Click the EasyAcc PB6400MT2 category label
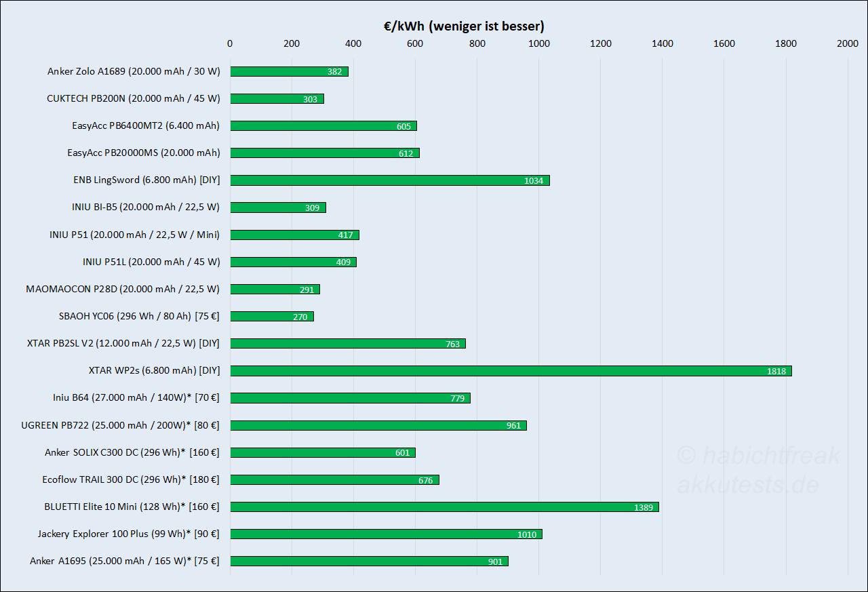The width and height of the screenshot is (868, 592). coord(146,125)
